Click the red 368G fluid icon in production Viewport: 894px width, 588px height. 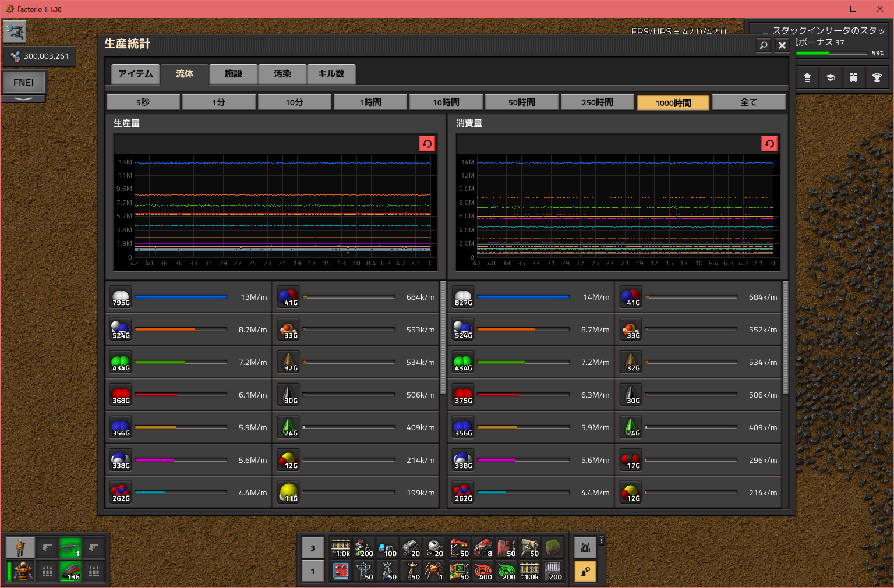121,395
